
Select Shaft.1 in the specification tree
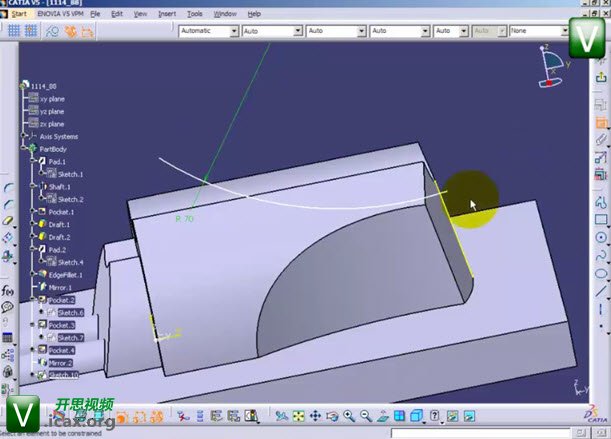pos(58,187)
